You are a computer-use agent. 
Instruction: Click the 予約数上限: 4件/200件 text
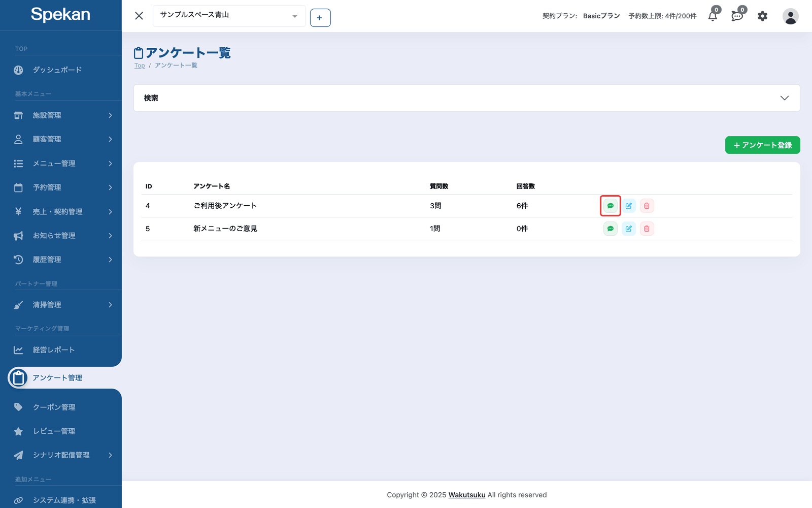point(662,16)
